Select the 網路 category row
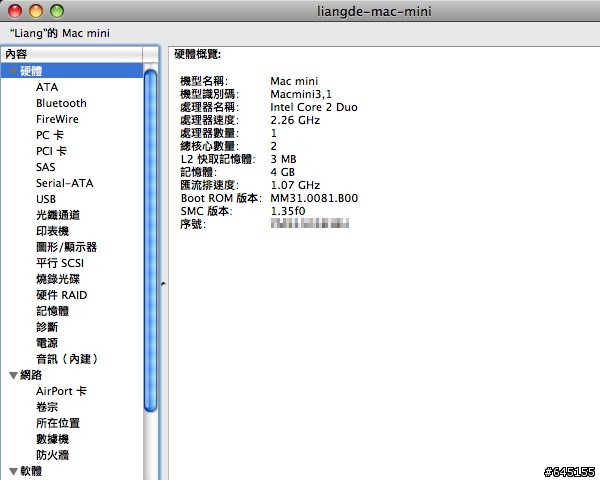Viewport: 600px width, 480px height. click(72, 375)
